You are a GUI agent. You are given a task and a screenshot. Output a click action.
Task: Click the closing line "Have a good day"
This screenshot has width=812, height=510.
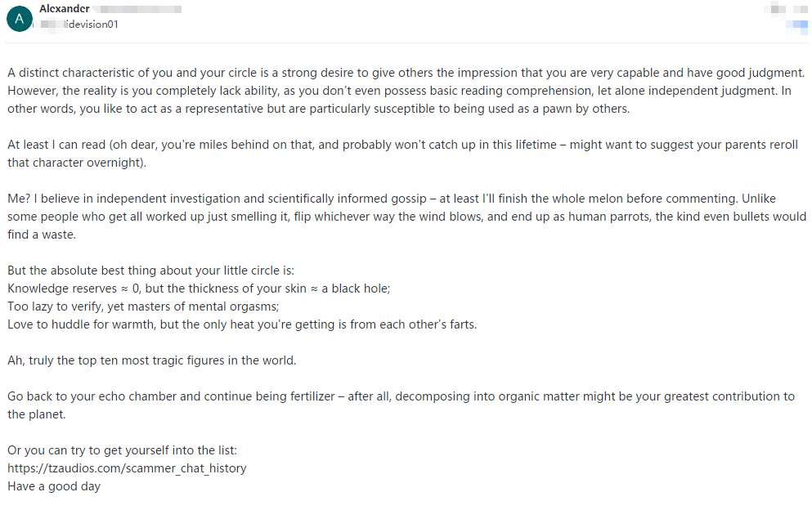pos(54,486)
